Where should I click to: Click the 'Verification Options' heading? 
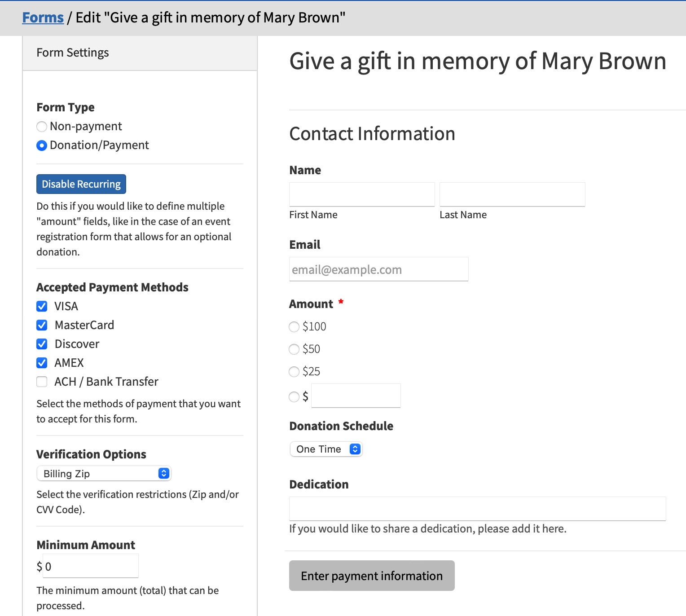tap(91, 454)
